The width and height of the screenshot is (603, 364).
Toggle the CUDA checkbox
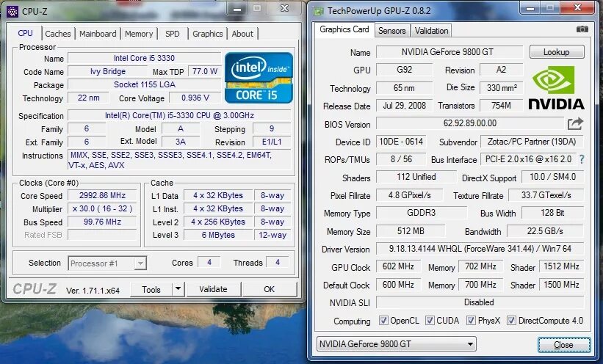point(430,320)
